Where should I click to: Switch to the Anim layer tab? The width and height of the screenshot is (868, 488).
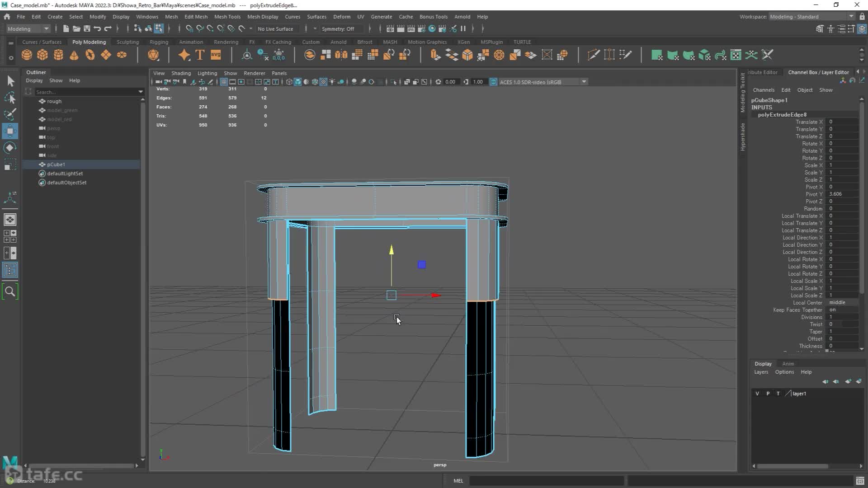[788, 364]
